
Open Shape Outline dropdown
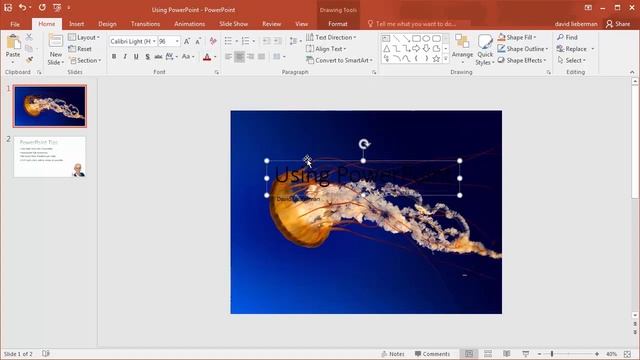click(523, 49)
